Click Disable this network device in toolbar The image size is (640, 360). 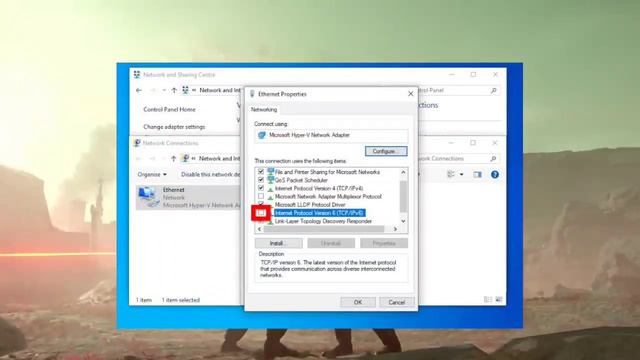(x=211, y=174)
